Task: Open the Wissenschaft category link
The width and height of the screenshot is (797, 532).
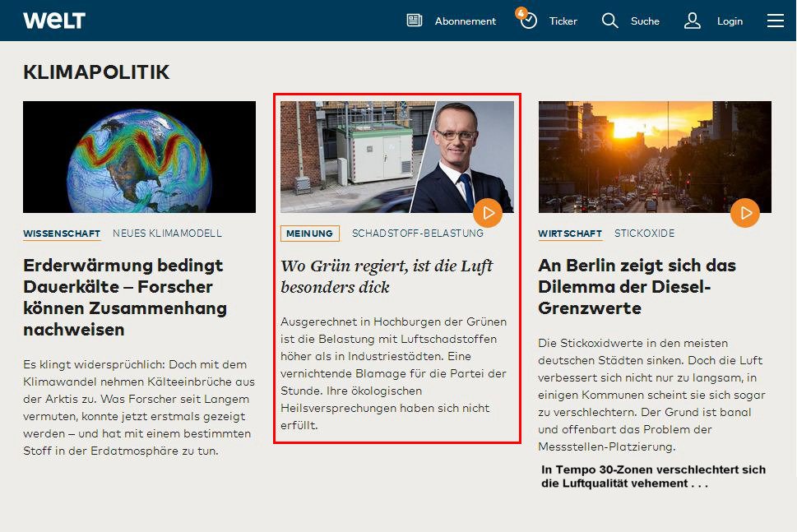Action: click(62, 234)
